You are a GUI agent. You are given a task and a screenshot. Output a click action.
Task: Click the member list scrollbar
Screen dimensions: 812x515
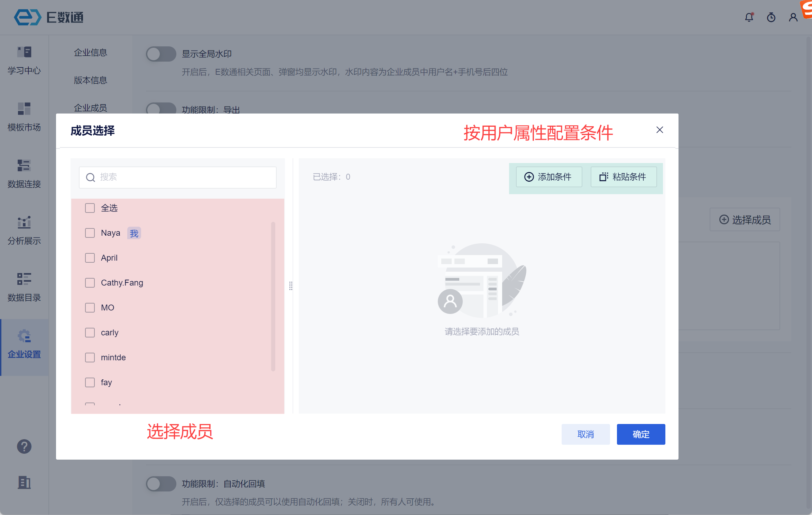coord(273,296)
